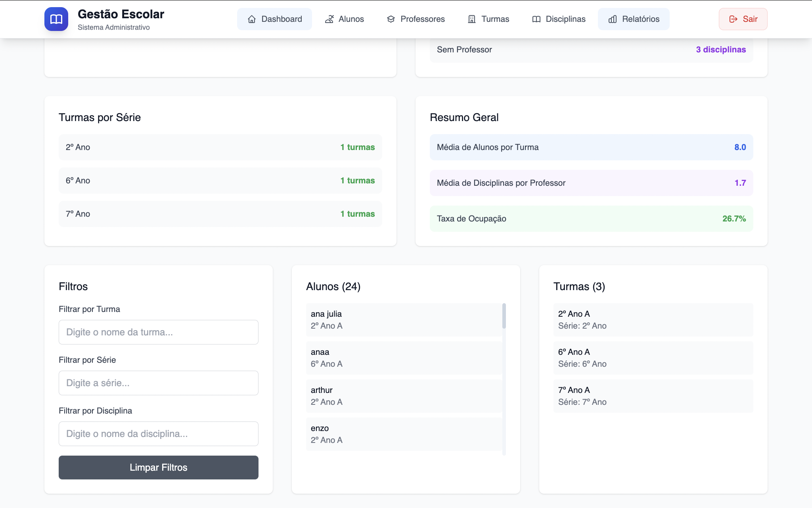Select student ana julia in list
Screen dimensions: 812x508
point(404,320)
